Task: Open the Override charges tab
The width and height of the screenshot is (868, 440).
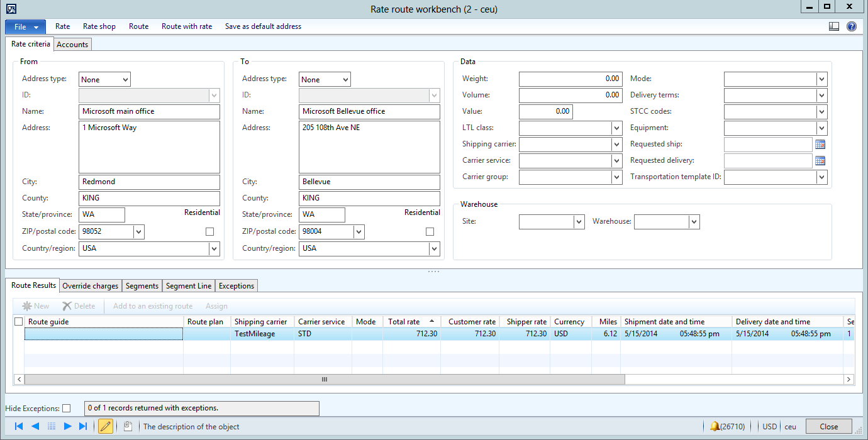Action: (91, 285)
